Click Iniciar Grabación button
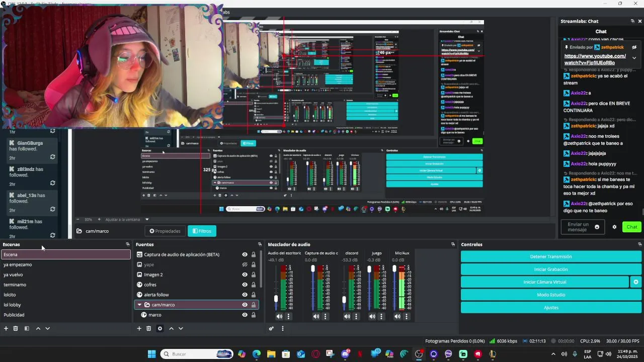The height and width of the screenshot is (362, 644). click(551, 269)
